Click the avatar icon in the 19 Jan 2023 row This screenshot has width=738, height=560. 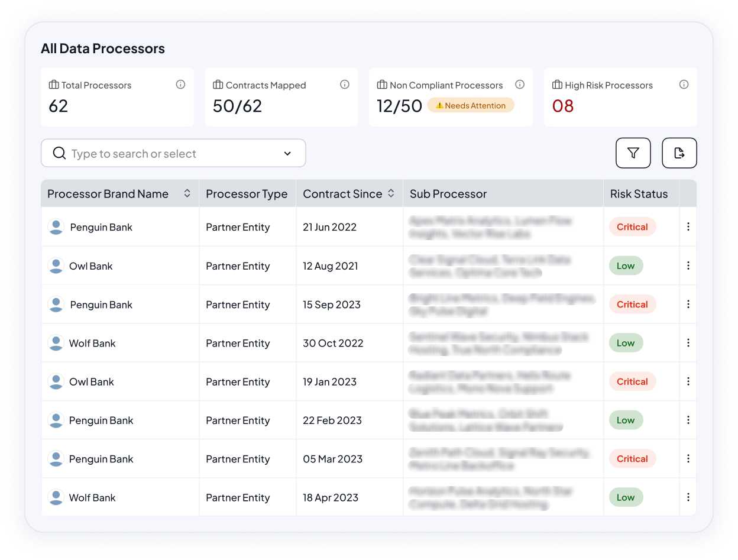[x=56, y=381]
